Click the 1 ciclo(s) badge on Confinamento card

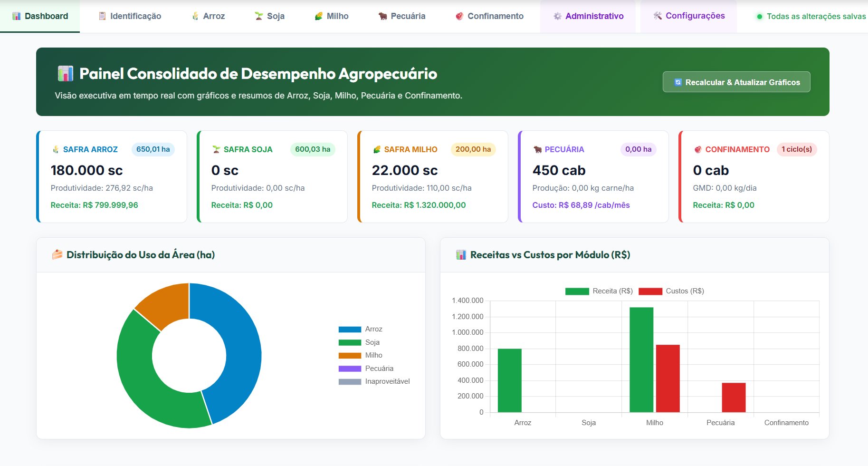797,149
